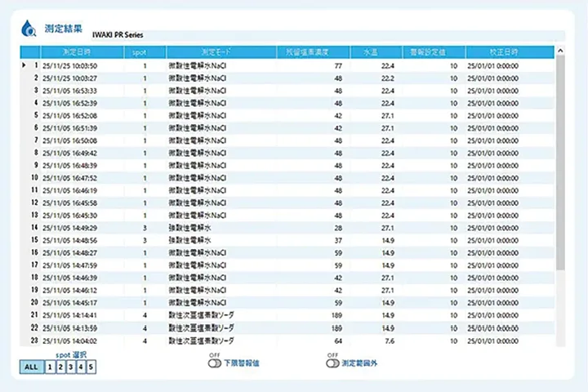Select row 21 dated 25/11/05 14:14:41

[x=70, y=314]
